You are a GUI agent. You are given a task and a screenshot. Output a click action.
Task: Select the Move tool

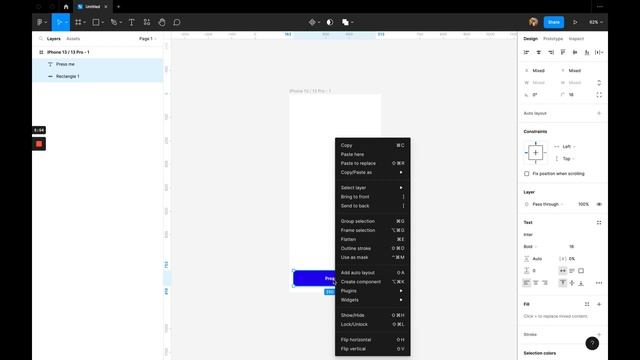(x=59, y=22)
